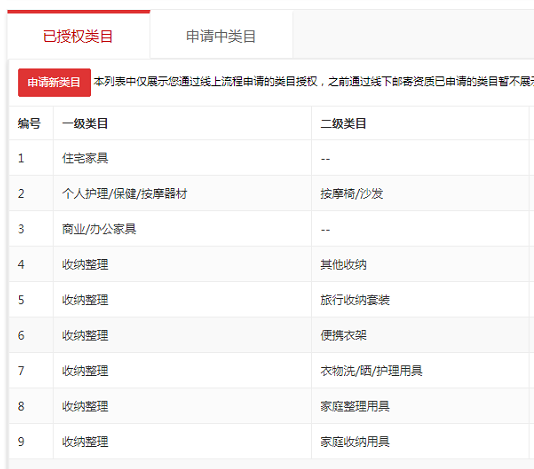
Task: Click 个人护理/保健/按摩器材 in row 2
Action: (125, 194)
